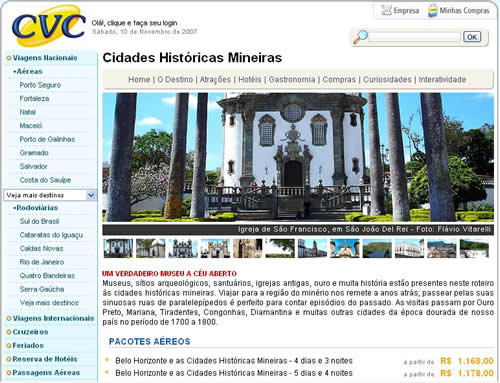The image size is (500, 383).
Task: Open the Veja mais destinos dropdown
Action: coord(50,195)
